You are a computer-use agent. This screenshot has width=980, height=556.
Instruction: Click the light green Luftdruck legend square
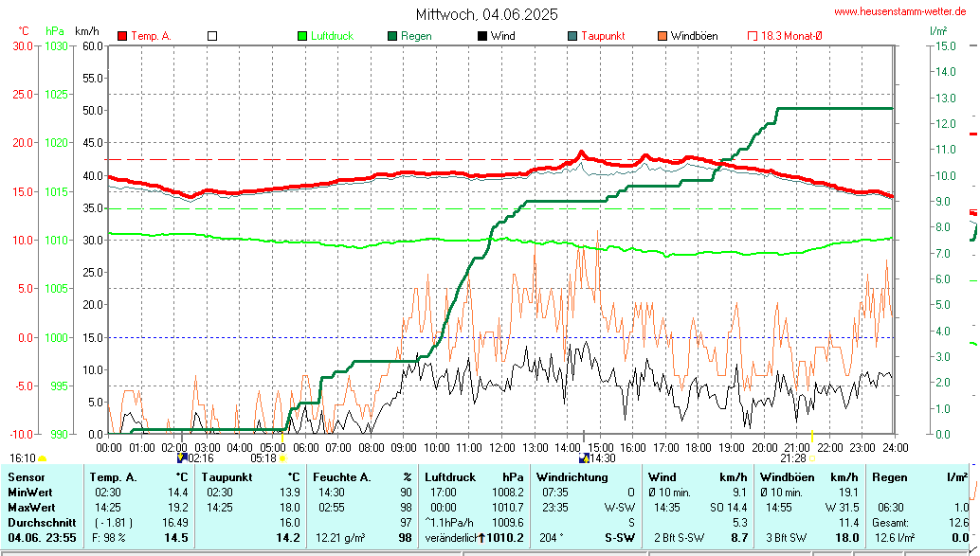pyautogui.click(x=302, y=36)
